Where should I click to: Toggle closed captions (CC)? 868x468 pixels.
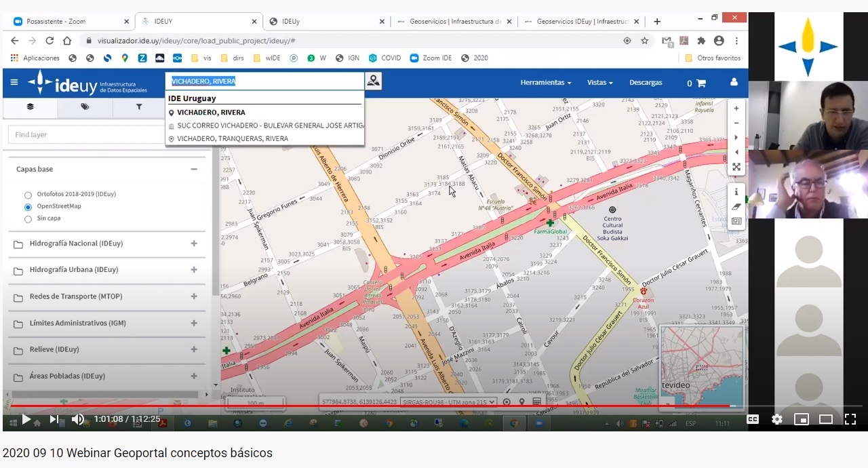[x=753, y=419]
